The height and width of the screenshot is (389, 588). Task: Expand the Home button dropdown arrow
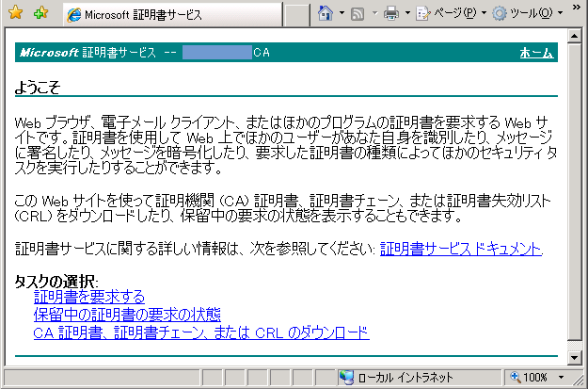342,13
